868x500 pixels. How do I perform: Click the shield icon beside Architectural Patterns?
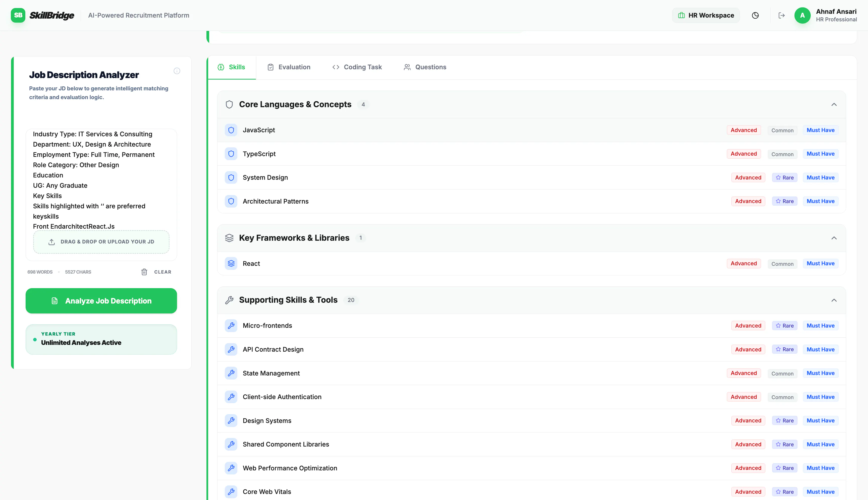click(231, 201)
